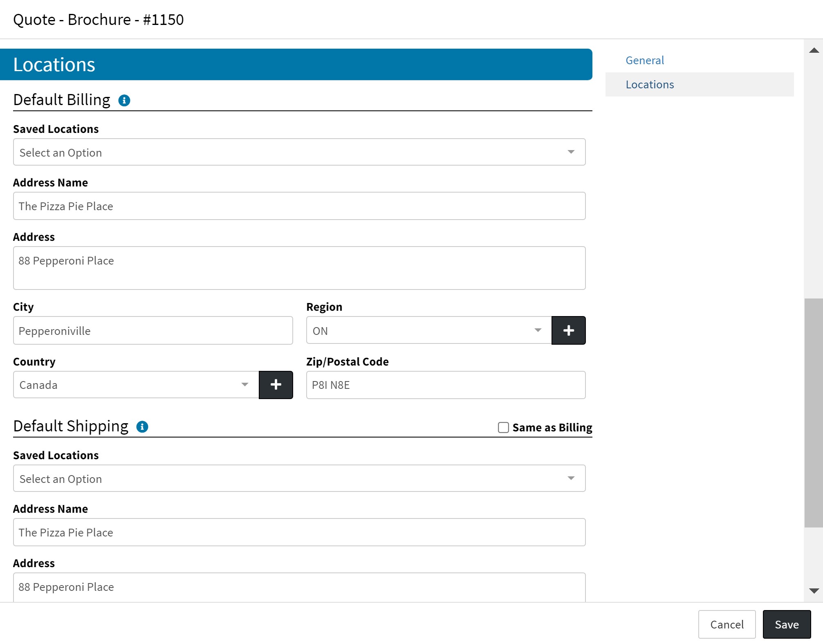This screenshot has height=644, width=823.
Task: Add a new country with plus button
Action: pyautogui.click(x=276, y=385)
